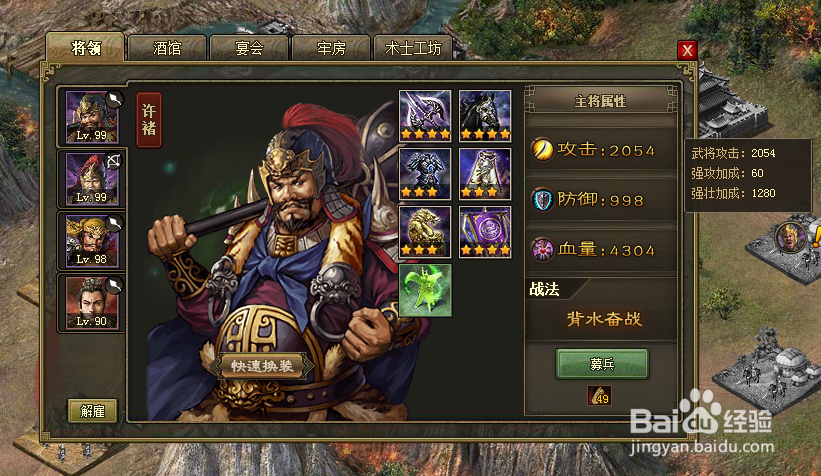Viewport: 821px width, 476px height.
Task: Select the purple banner flag slot
Action: coord(485,232)
